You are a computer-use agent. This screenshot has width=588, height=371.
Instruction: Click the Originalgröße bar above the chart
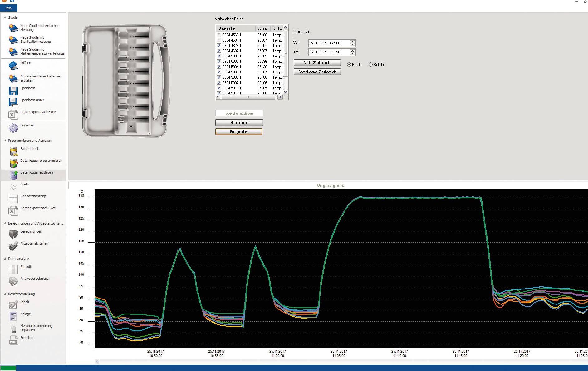pos(328,185)
